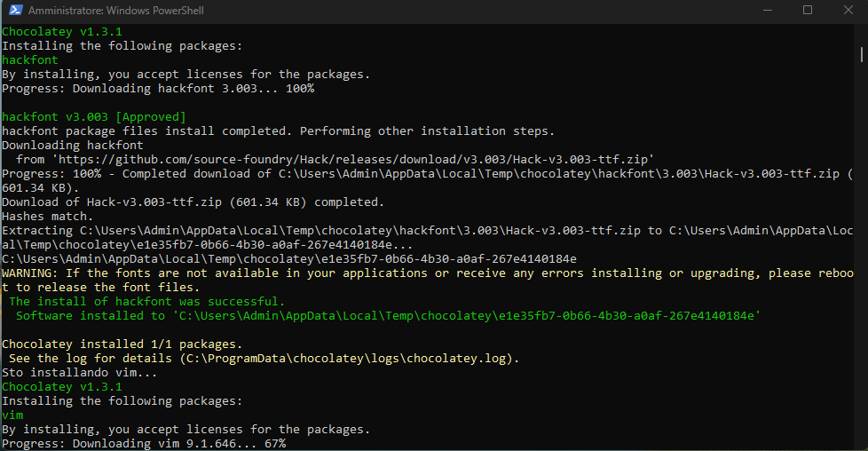Minimize the PowerShell window

(767, 10)
